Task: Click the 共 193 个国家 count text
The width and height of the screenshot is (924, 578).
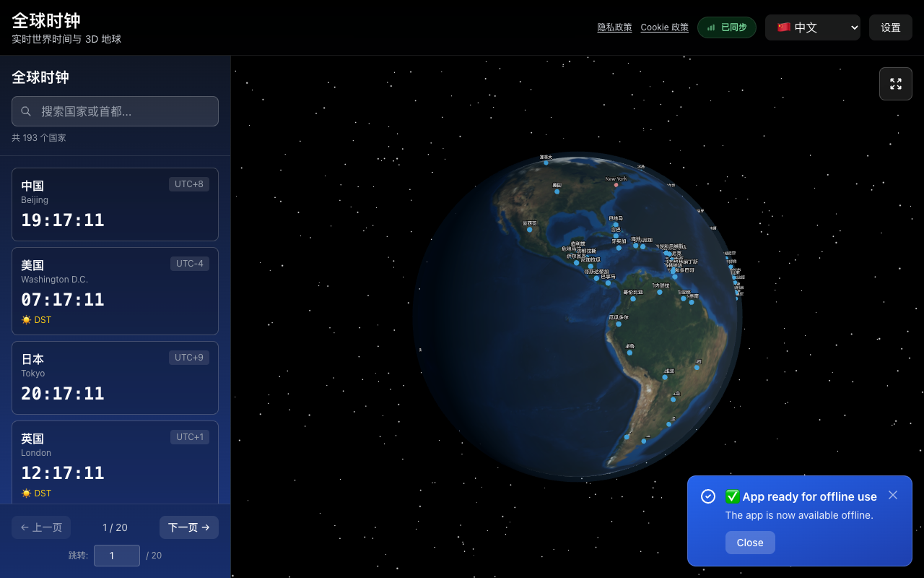Action: pos(39,137)
